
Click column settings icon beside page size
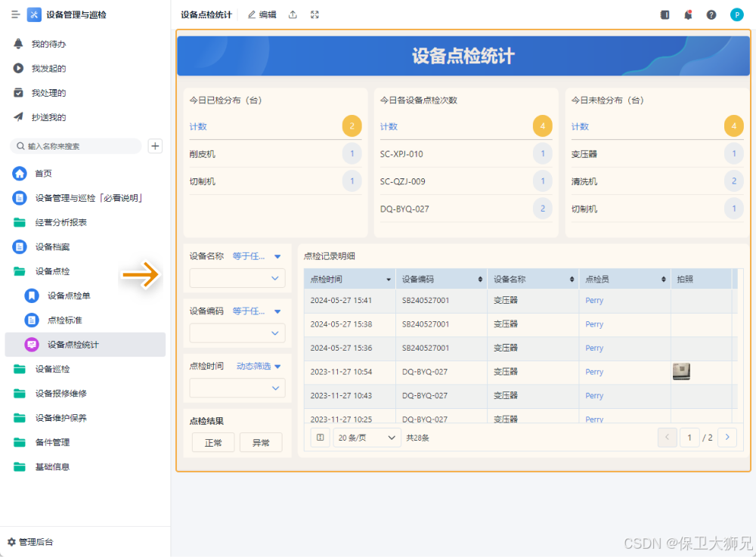coord(320,438)
